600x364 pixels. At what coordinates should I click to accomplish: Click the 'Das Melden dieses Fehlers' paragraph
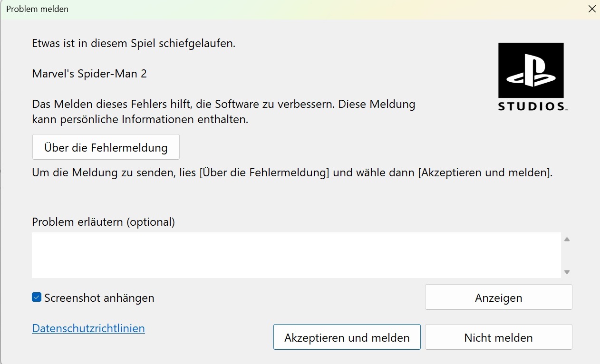[x=223, y=112]
